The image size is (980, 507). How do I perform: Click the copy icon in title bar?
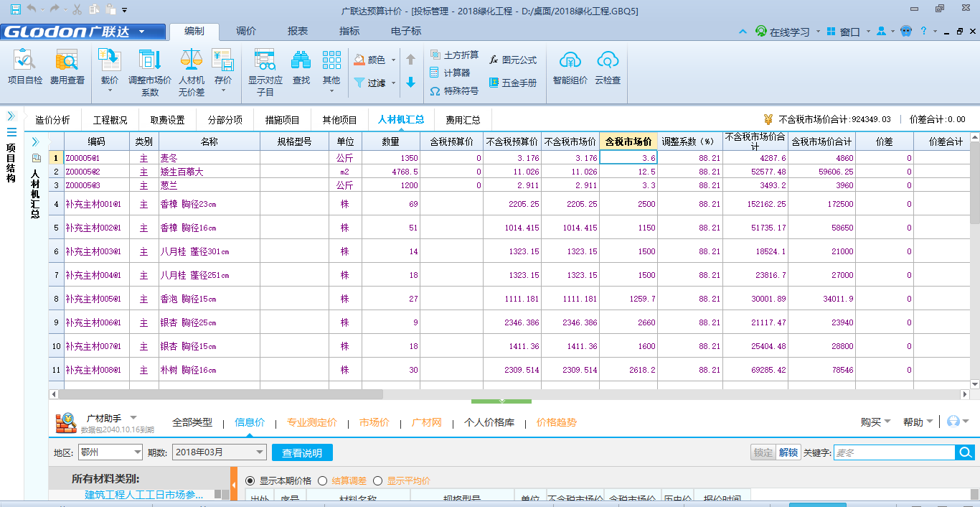94,9
